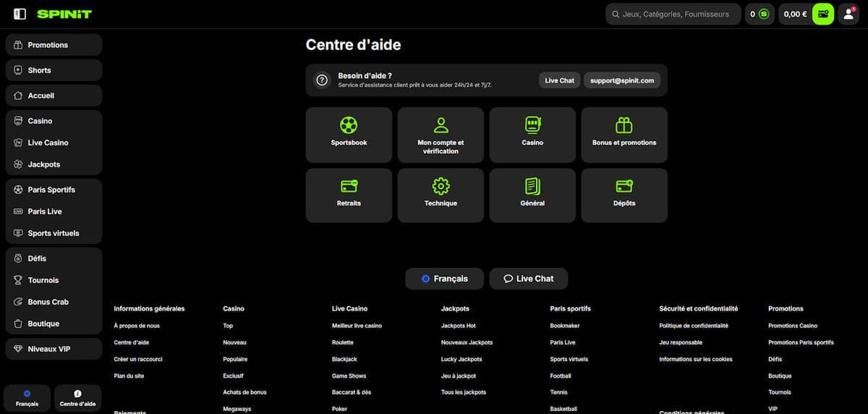Viewport: 868px width, 414px height.
Task: Open Politique de confidentialité footer link
Action: coord(694,326)
